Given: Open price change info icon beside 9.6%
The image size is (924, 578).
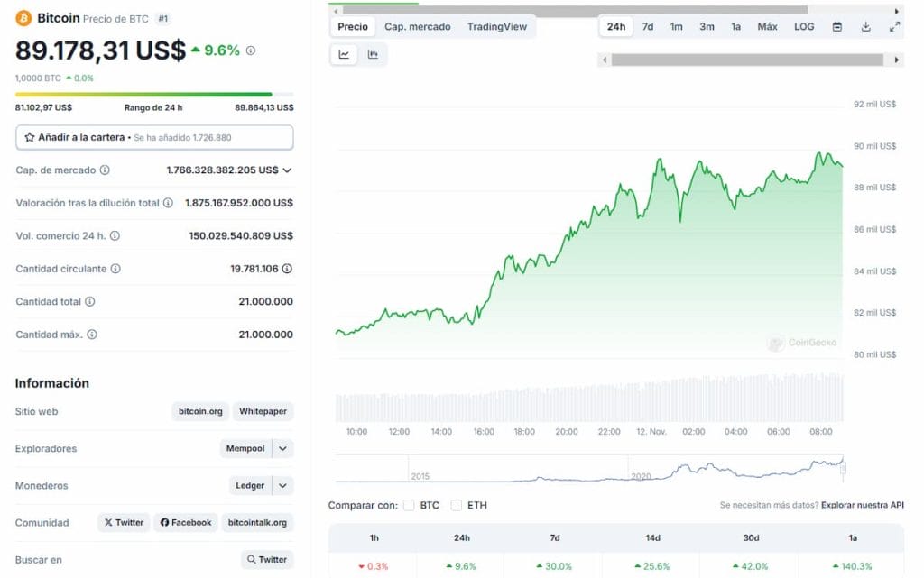Looking at the screenshot, I should coord(251,50).
